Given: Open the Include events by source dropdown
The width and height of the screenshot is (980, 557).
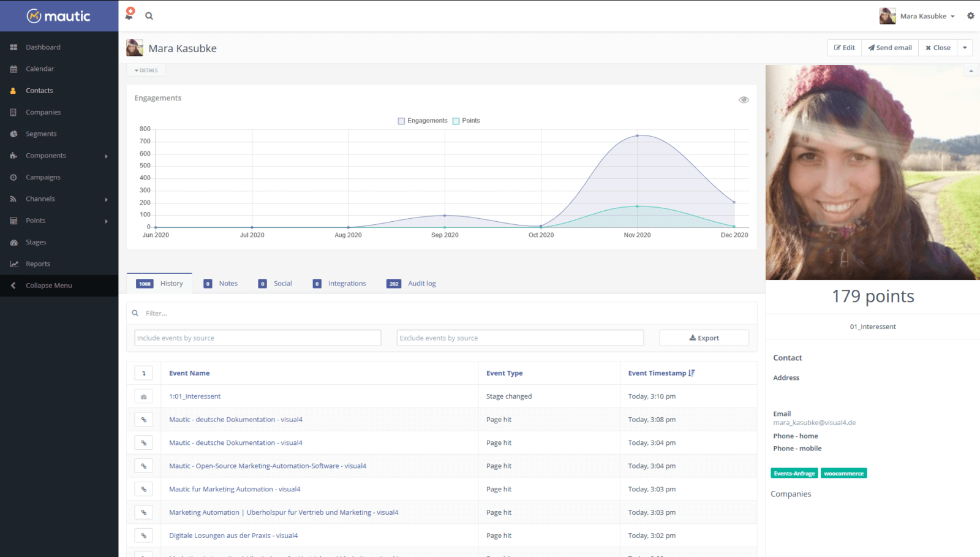Looking at the screenshot, I should tap(258, 338).
